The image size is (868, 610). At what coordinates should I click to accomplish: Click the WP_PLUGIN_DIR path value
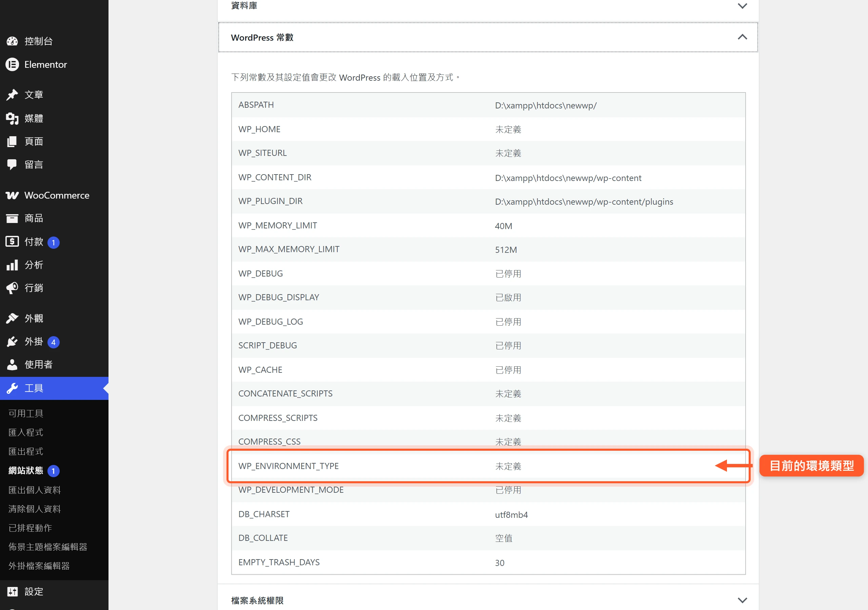click(584, 202)
